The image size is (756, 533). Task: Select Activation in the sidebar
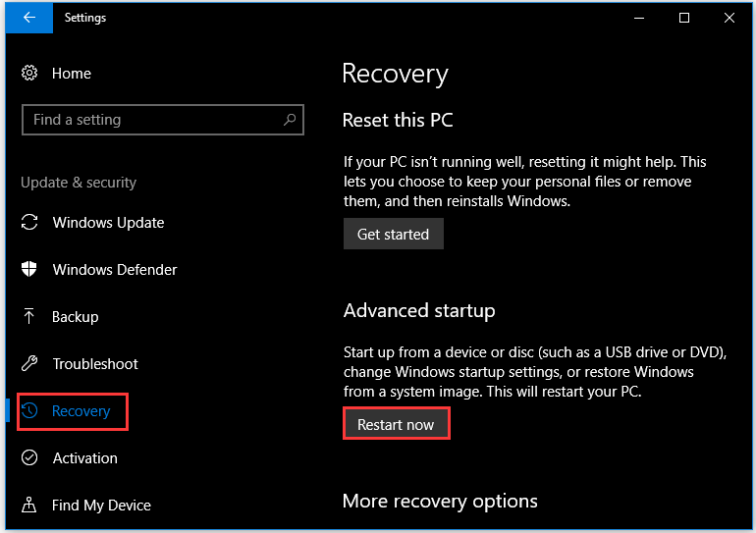84,457
